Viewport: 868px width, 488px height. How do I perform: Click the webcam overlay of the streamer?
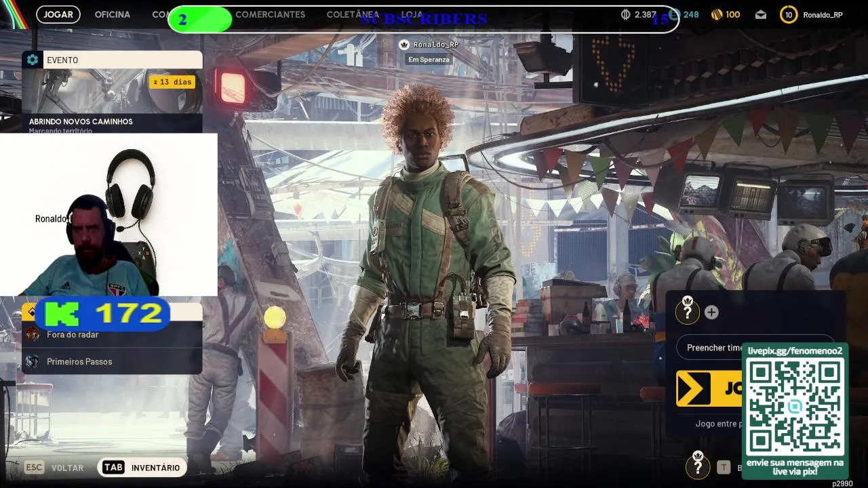(108, 214)
